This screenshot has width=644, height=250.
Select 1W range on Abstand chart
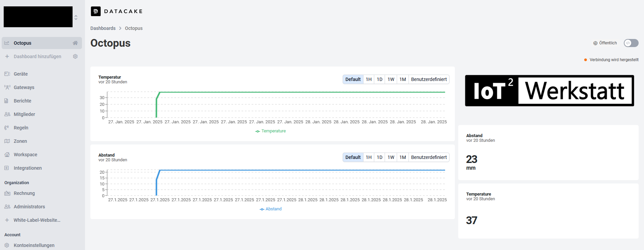(391, 157)
